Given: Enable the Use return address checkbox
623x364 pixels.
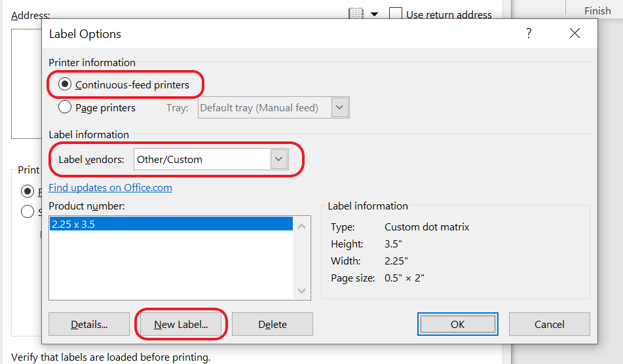Looking at the screenshot, I should click(396, 14).
